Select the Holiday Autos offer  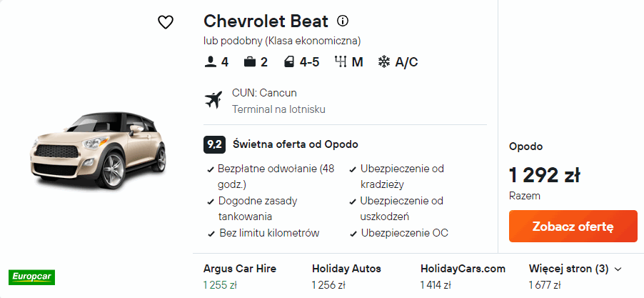346,277
